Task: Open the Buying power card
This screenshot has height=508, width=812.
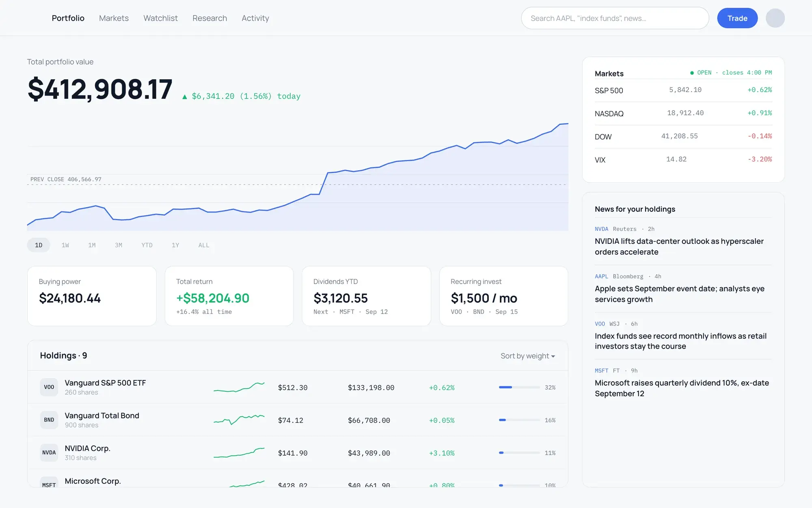Action: pyautogui.click(x=92, y=296)
